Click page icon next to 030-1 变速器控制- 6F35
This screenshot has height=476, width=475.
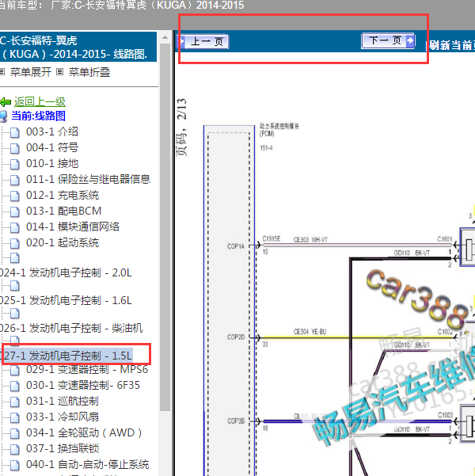click(14, 386)
